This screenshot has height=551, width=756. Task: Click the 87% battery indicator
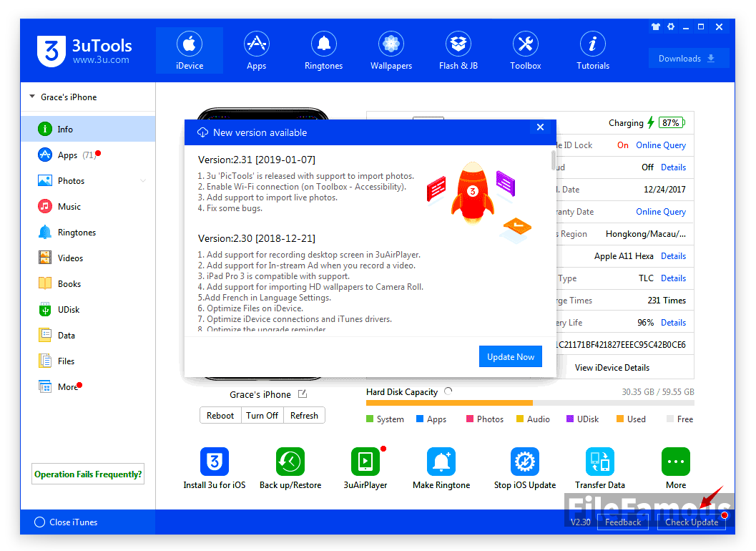672,122
